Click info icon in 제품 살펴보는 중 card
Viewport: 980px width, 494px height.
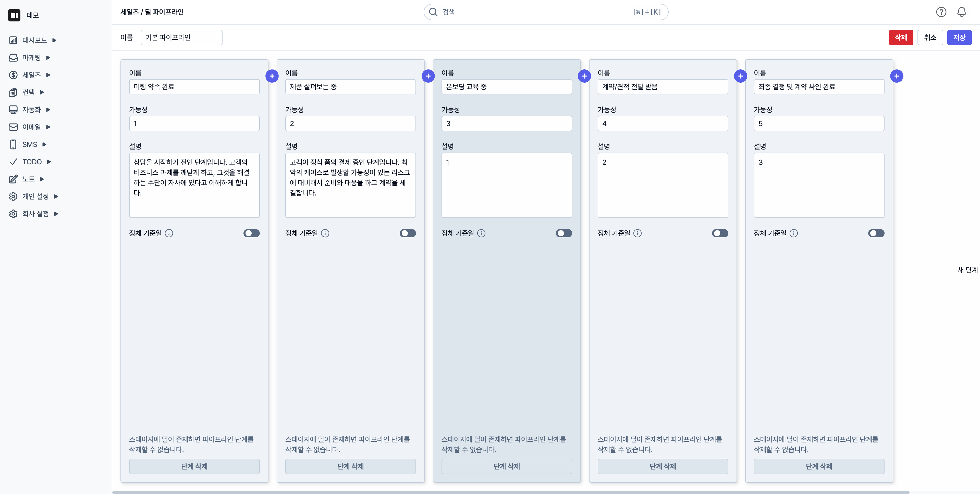(325, 233)
